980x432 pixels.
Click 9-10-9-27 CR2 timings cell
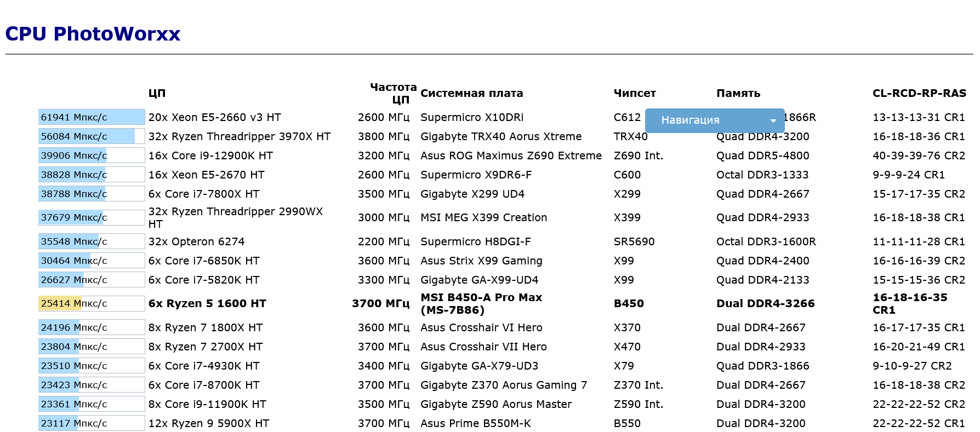pos(912,366)
